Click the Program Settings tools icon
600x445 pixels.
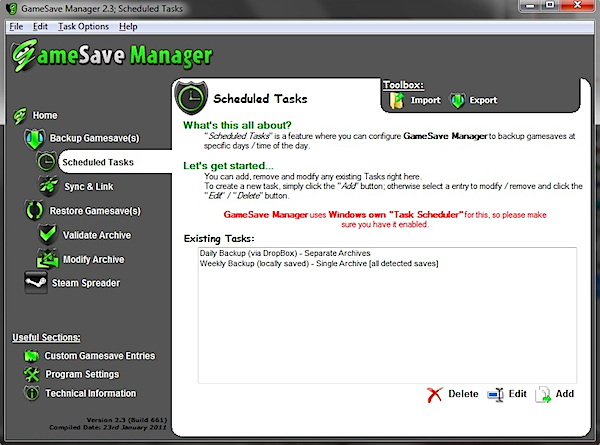[32, 374]
